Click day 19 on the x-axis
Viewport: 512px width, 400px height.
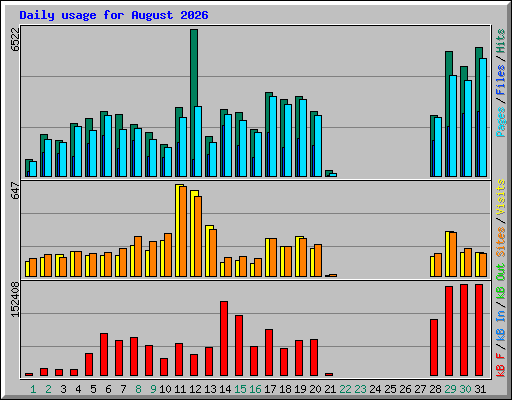(300, 389)
